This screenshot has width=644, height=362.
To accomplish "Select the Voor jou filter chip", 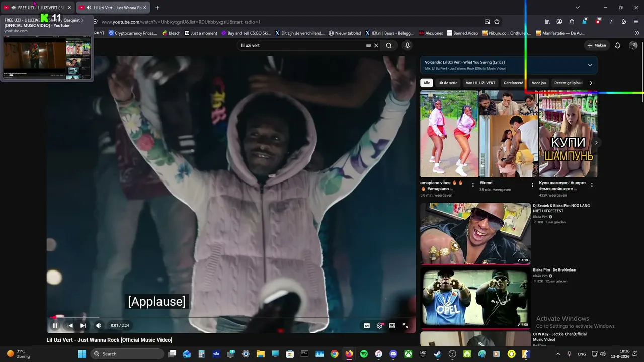I will point(539,83).
